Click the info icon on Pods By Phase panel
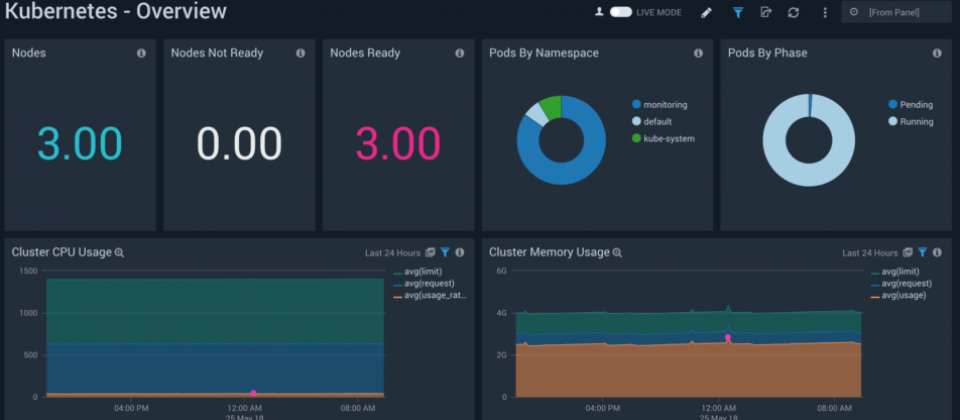Viewport: 960px width, 420px height. 937,53
